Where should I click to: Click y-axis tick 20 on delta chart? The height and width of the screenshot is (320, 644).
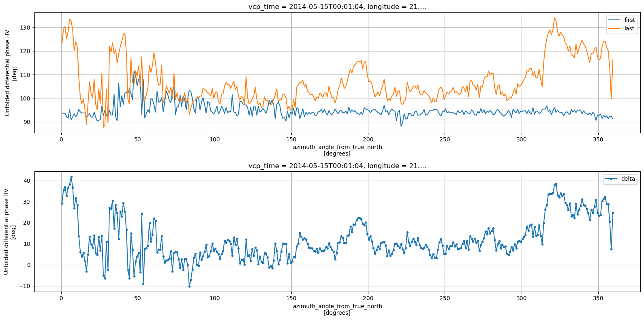[27, 223]
